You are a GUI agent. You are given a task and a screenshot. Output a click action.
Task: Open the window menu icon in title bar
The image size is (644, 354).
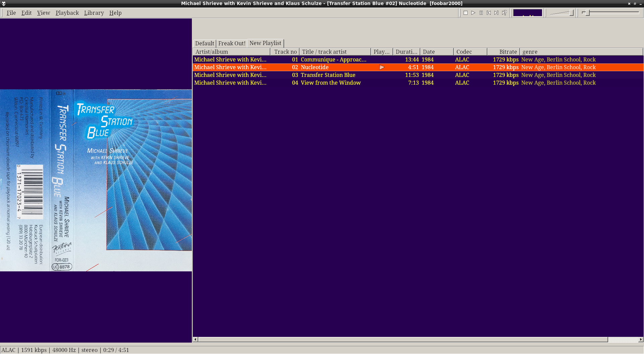4,3
